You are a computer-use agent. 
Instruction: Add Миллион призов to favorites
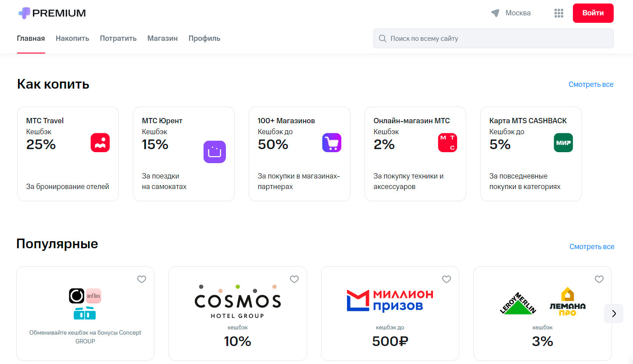[446, 279]
